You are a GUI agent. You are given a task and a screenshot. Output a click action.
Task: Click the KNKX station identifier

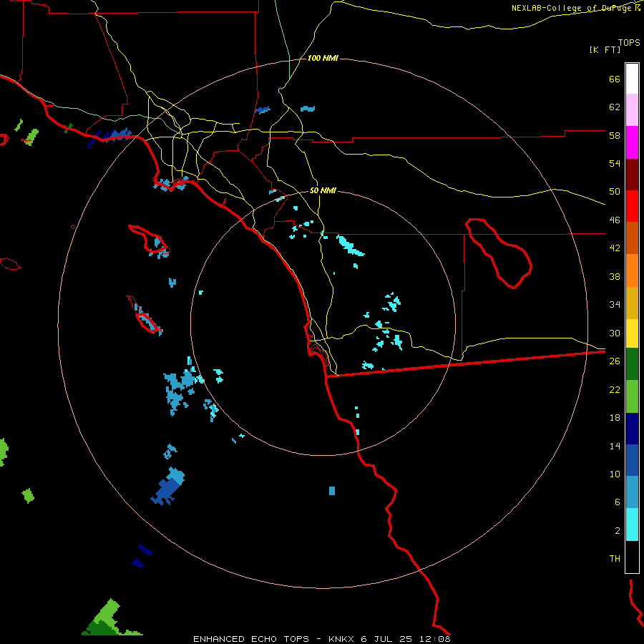click(341, 639)
